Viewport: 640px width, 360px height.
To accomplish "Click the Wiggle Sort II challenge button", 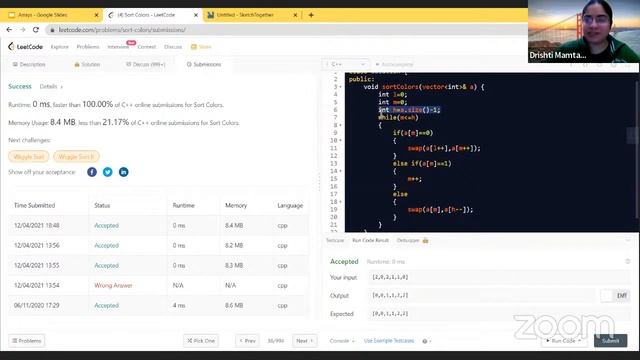I will coord(76,157).
